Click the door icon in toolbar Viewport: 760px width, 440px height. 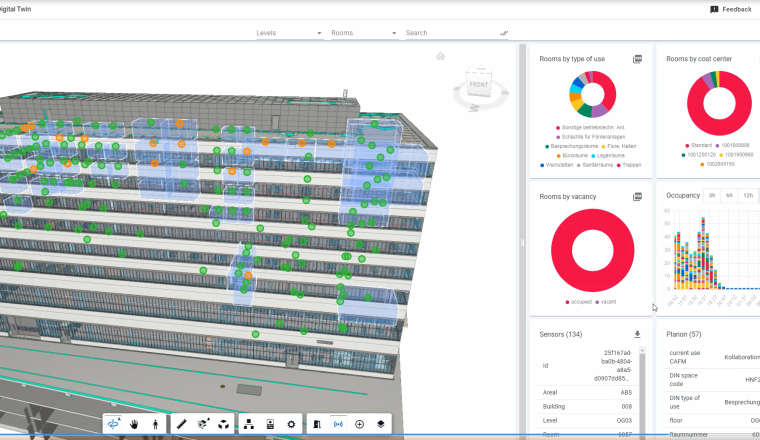pyautogui.click(x=317, y=424)
